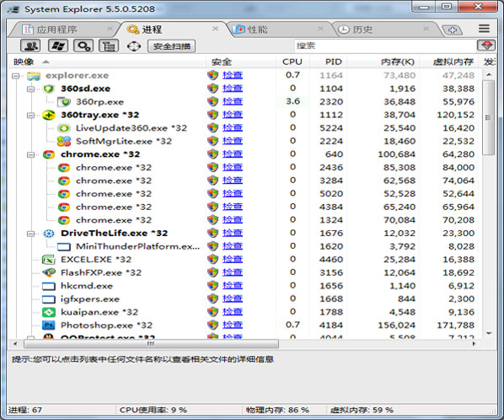Click the crosshair find-window target icon
504x420 pixels.
click(134, 46)
